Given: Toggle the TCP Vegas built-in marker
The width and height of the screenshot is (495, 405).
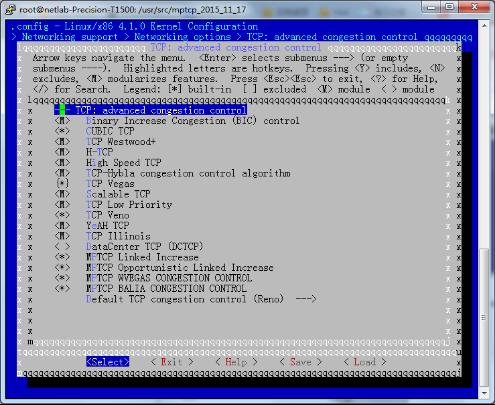Looking at the screenshot, I should (62, 184).
